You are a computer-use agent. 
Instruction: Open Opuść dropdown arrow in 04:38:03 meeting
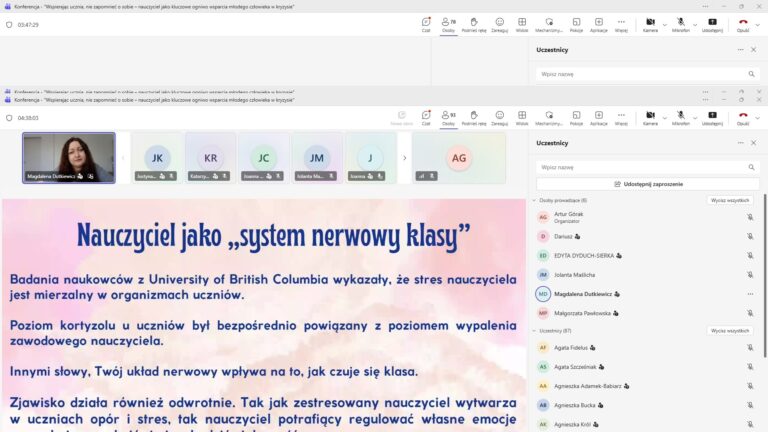(757, 118)
